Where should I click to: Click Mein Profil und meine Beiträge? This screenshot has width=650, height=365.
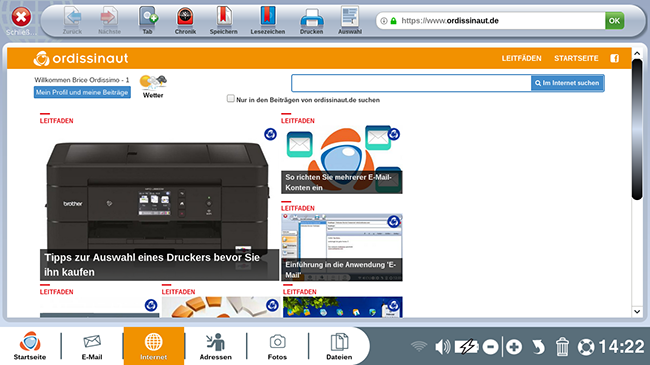coord(82,92)
